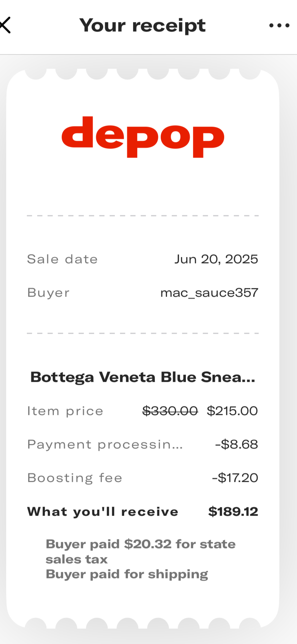
Task: Tap the red Depop logo
Action: pos(143,137)
